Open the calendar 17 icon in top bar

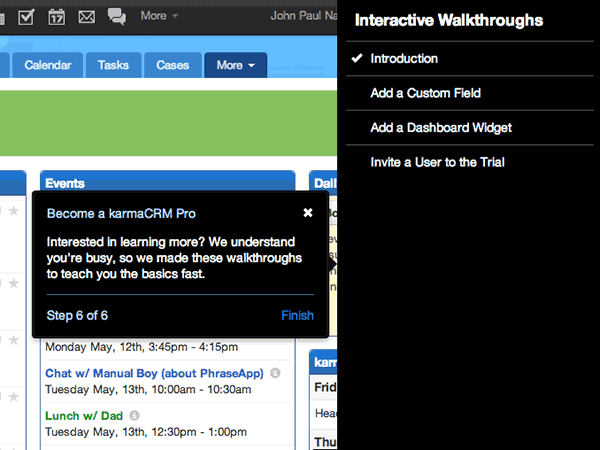pyautogui.click(x=56, y=16)
